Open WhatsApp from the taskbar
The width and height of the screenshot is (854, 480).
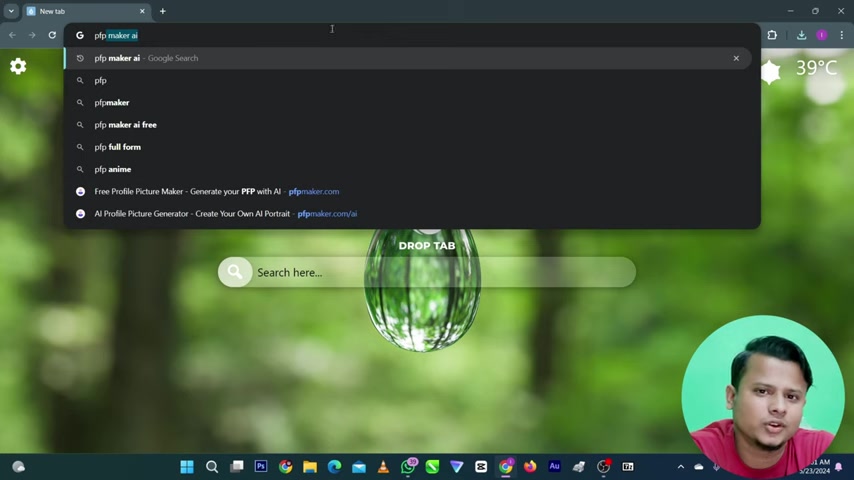click(408, 466)
